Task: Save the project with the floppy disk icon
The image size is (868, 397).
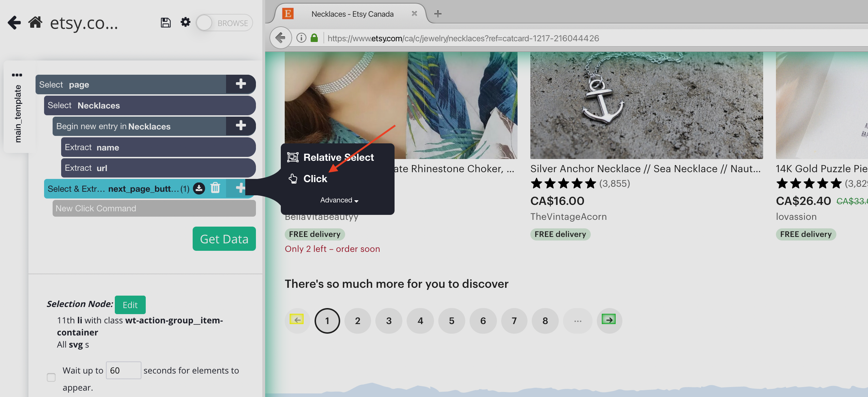Action: (x=166, y=23)
